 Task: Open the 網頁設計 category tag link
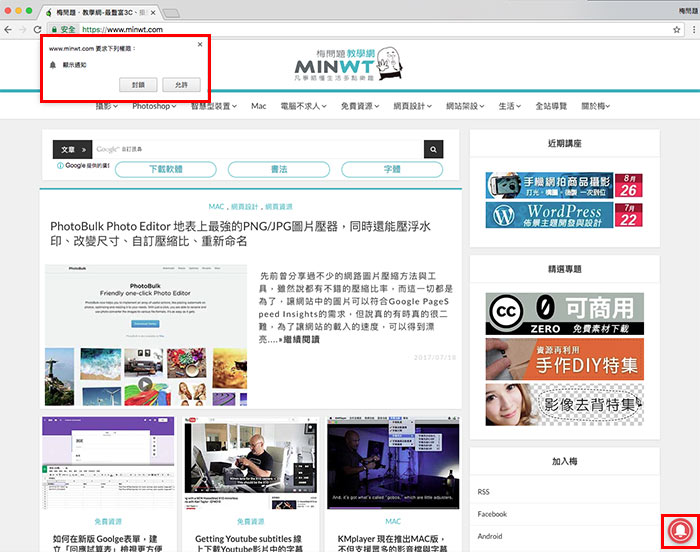pos(245,207)
